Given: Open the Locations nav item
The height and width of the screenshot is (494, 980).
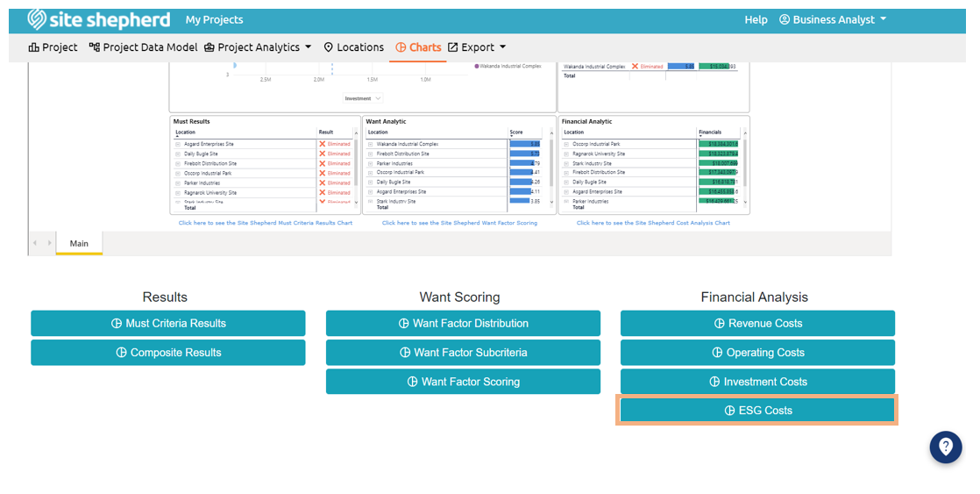Looking at the screenshot, I should (354, 47).
